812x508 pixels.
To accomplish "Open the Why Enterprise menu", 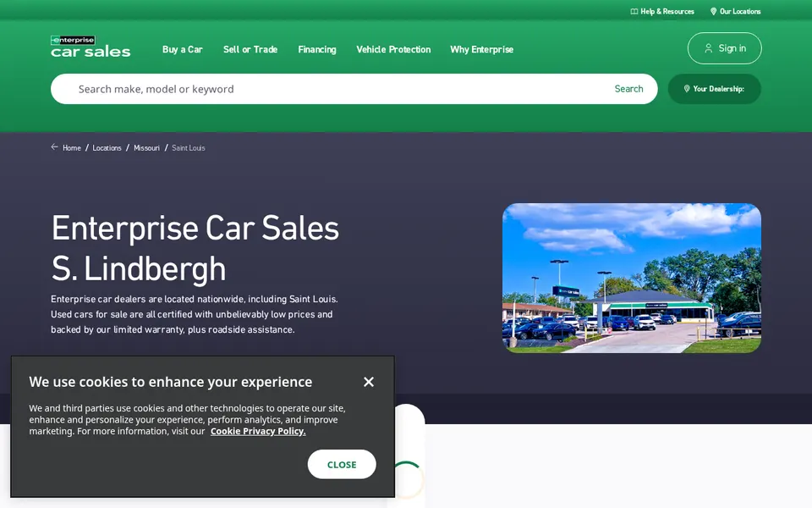I will coord(481,49).
